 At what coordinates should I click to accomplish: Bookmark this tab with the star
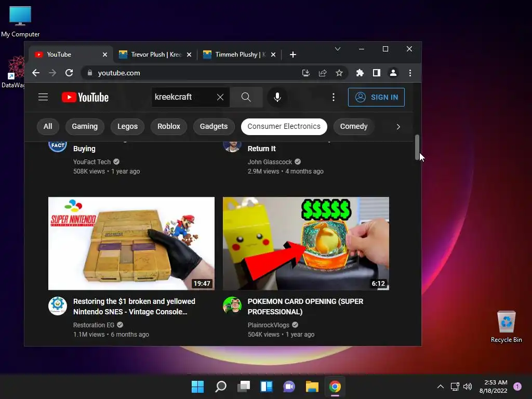coord(339,73)
